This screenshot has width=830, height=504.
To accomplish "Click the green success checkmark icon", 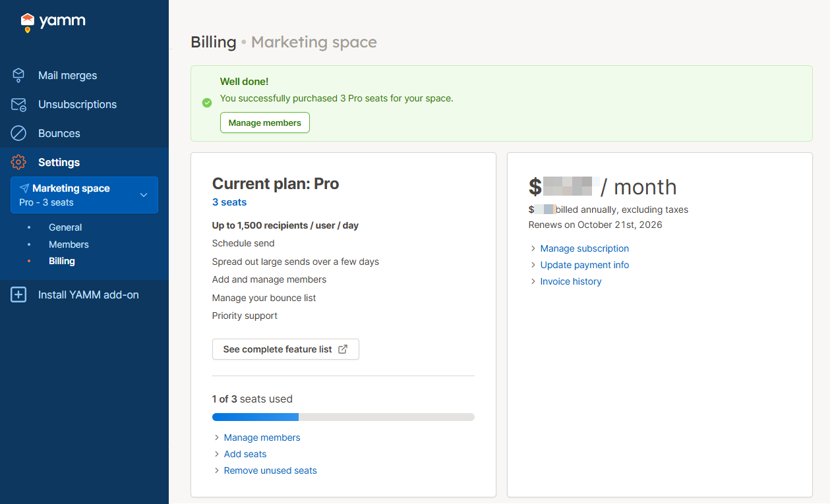I will [207, 103].
